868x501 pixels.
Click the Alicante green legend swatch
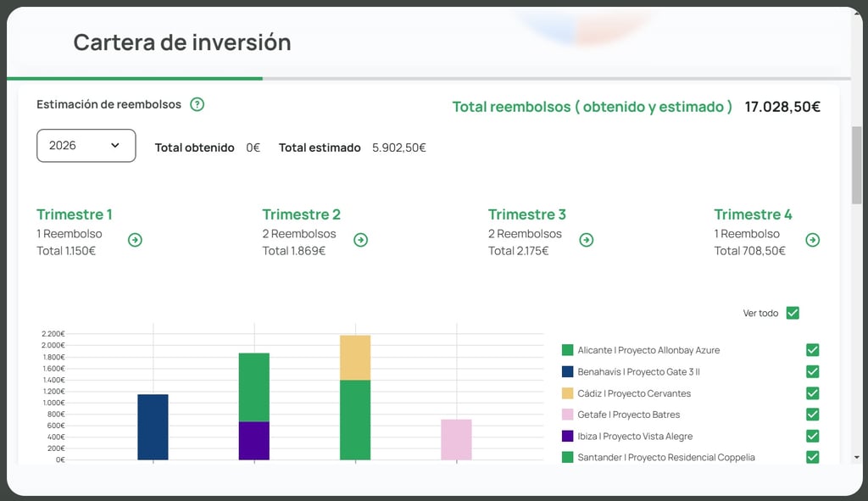coord(567,350)
